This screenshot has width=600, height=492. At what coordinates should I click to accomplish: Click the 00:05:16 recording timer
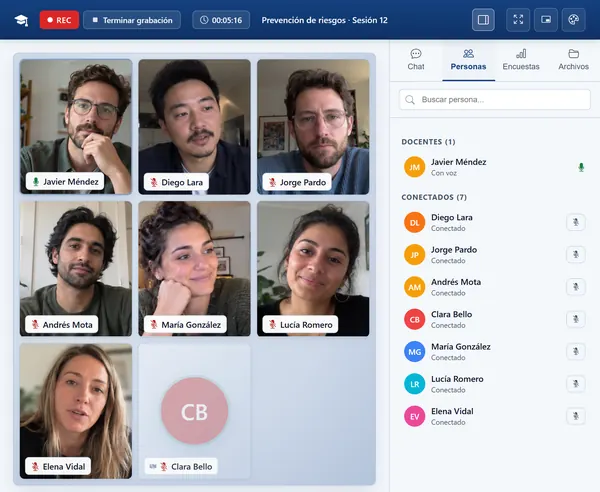(221, 20)
